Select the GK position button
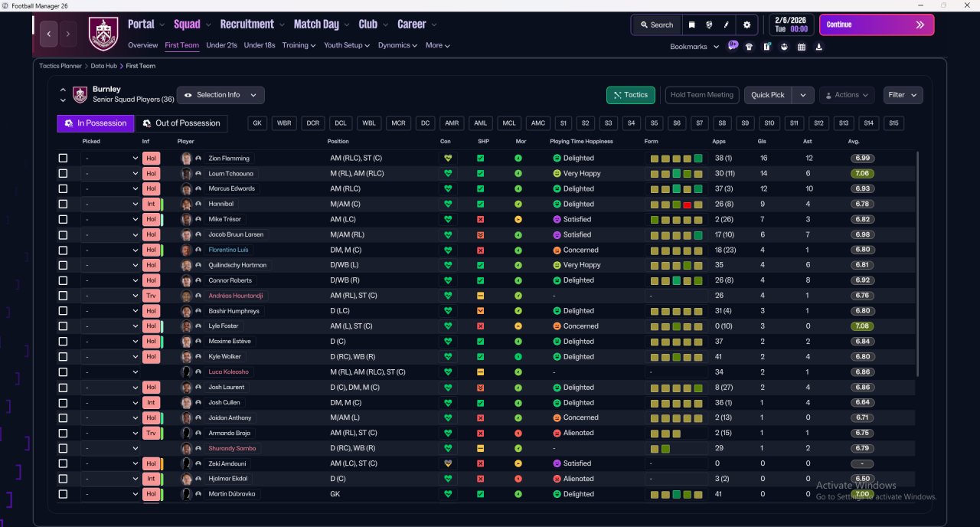Screen dimensions: 980x527 (x=257, y=123)
